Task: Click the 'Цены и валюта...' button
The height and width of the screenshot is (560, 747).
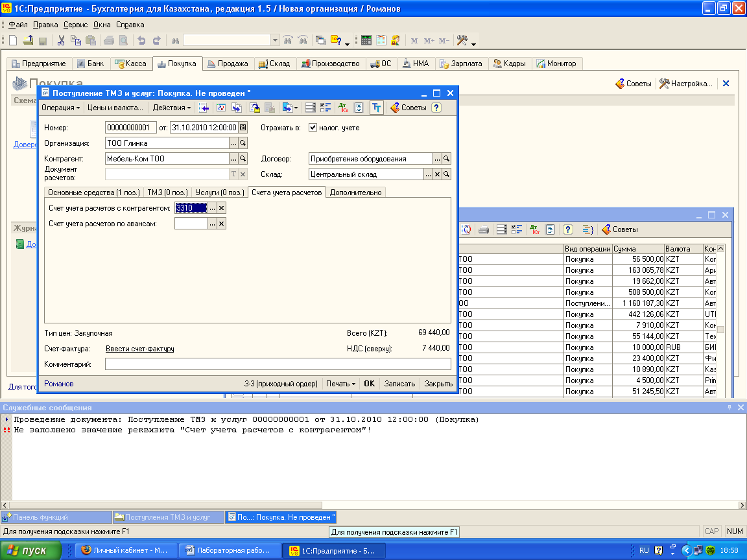Action: pyautogui.click(x=115, y=108)
